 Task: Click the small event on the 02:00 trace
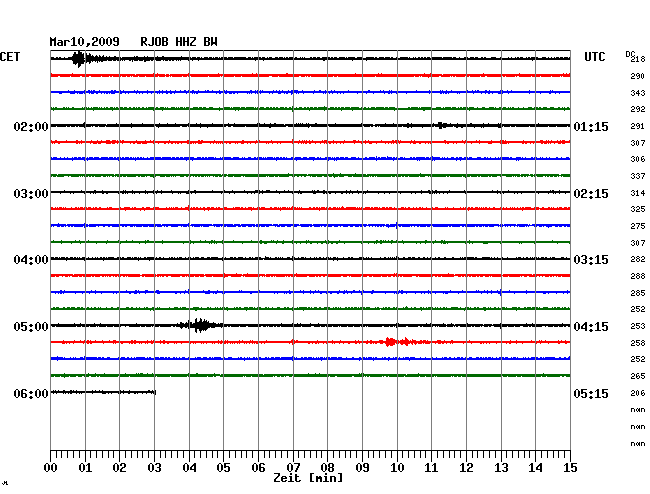coord(442,125)
